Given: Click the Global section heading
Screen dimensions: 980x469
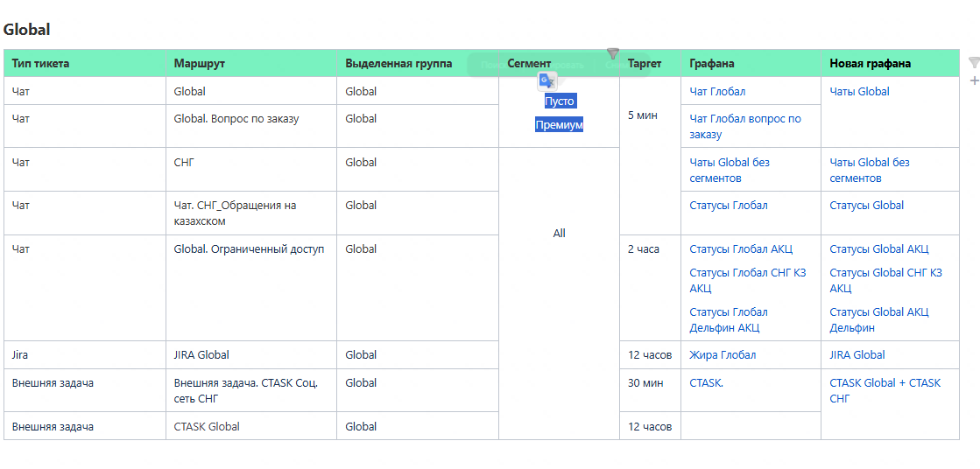Looking at the screenshot, I should click(x=27, y=30).
